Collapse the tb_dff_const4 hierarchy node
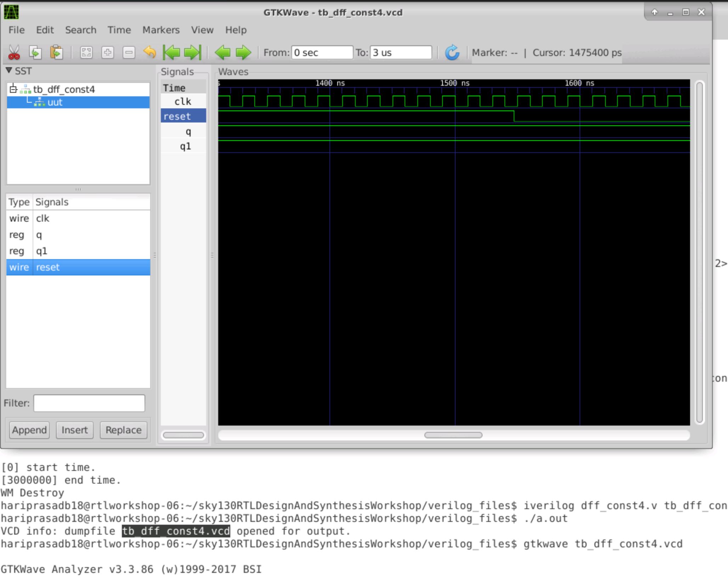This screenshot has width=728, height=587. tap(13, 90)
